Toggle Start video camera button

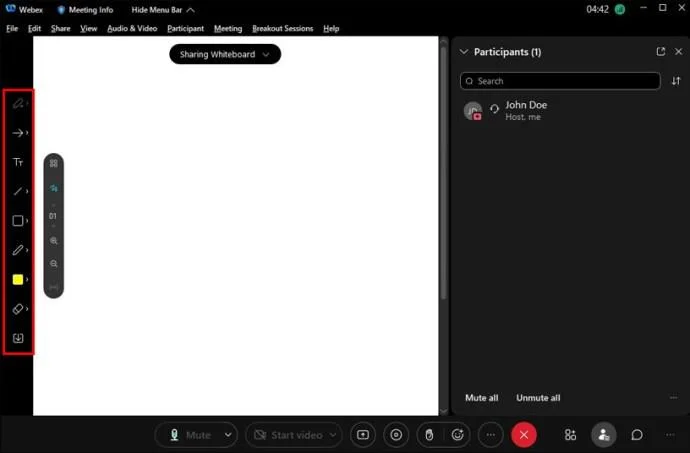click(288, 435)
